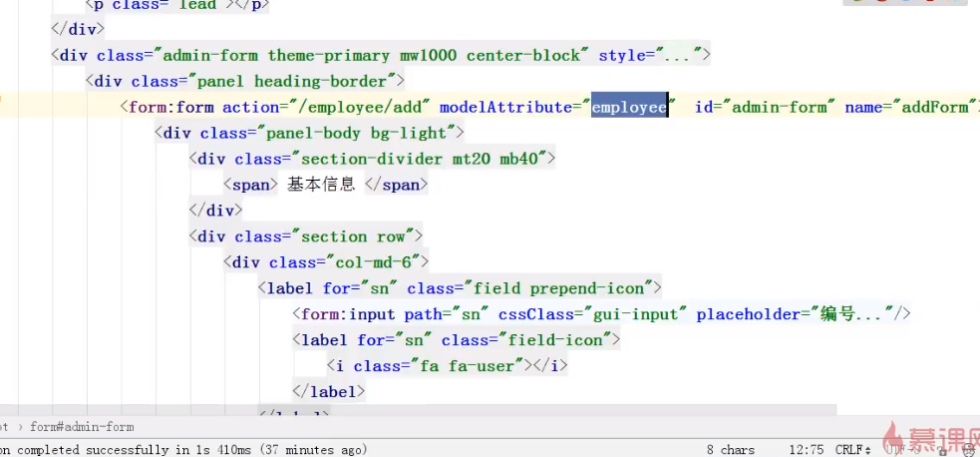The width and height of the screenshot is (980, 457).
Task: Click the form:input tag name
Action: click(x=348, y=314)
